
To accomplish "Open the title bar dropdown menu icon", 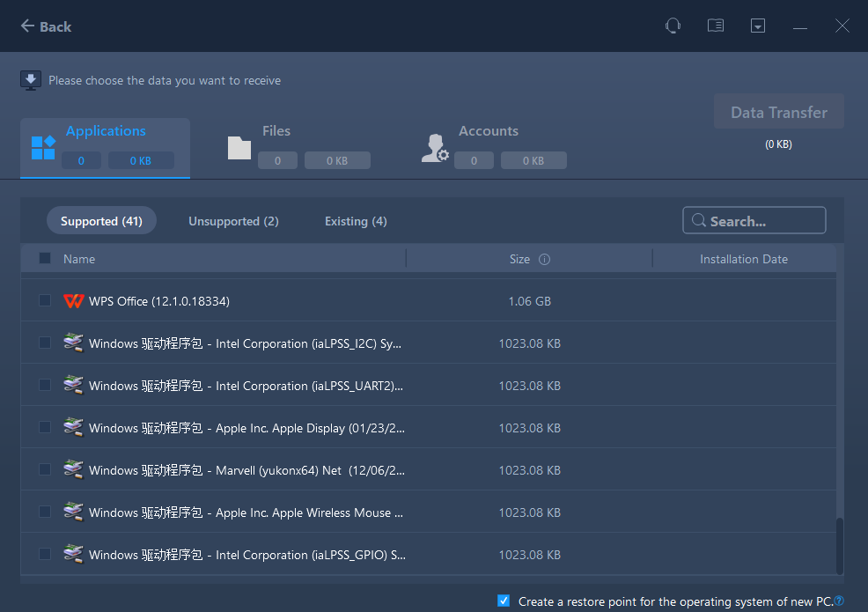I will [x=758, y=26].
